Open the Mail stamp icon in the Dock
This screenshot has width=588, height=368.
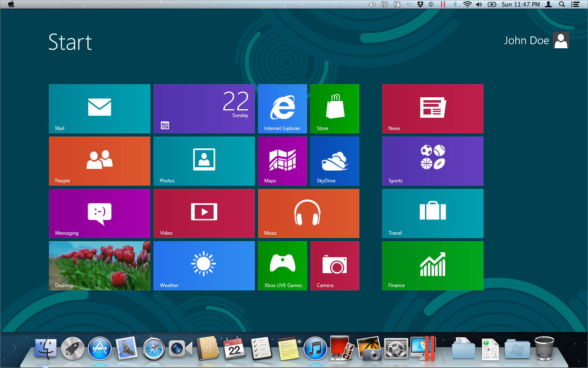pyautogui.click(x=127, y=349)
